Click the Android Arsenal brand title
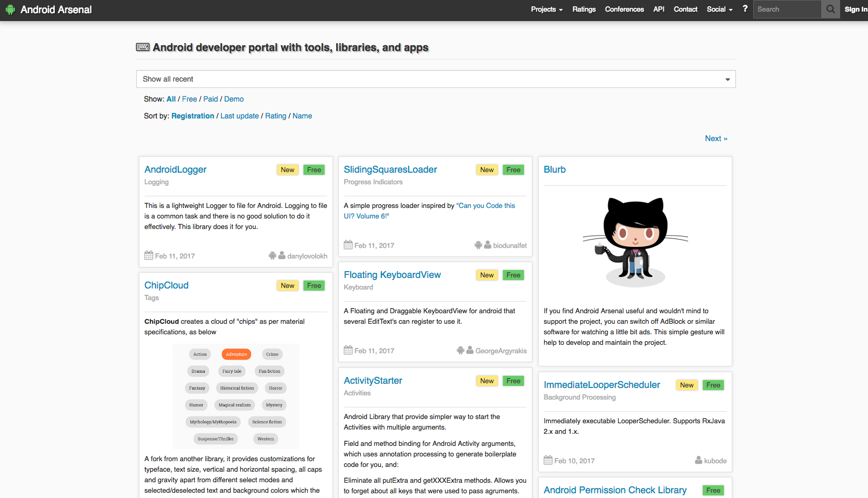Image resolution: width=868 pixels, height=498 pixels. point(56,9)
